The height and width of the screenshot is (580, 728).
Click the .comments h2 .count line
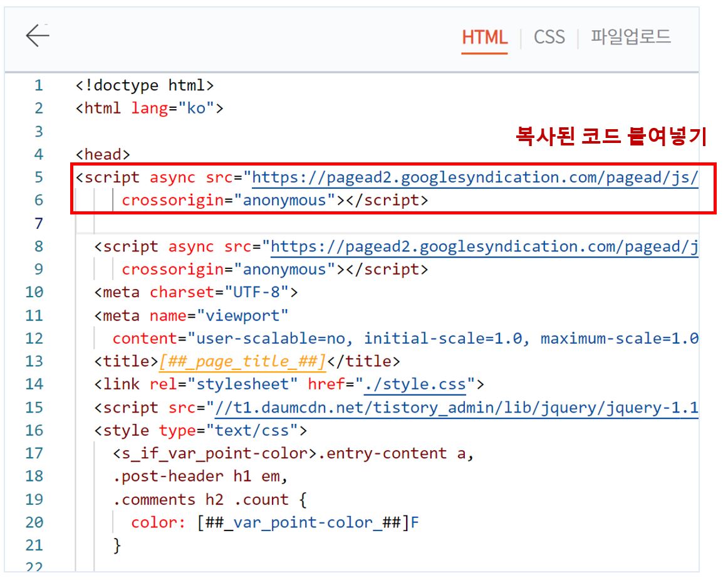click(x=209, y=500)
